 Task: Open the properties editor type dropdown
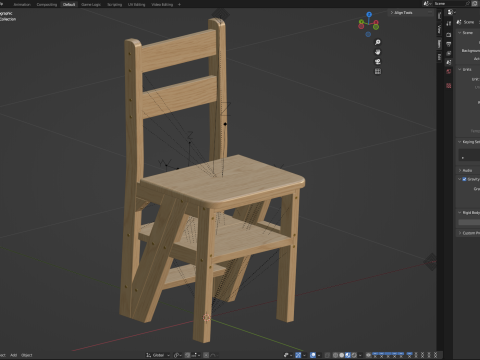pyautogui.click(x=451, y=12)
